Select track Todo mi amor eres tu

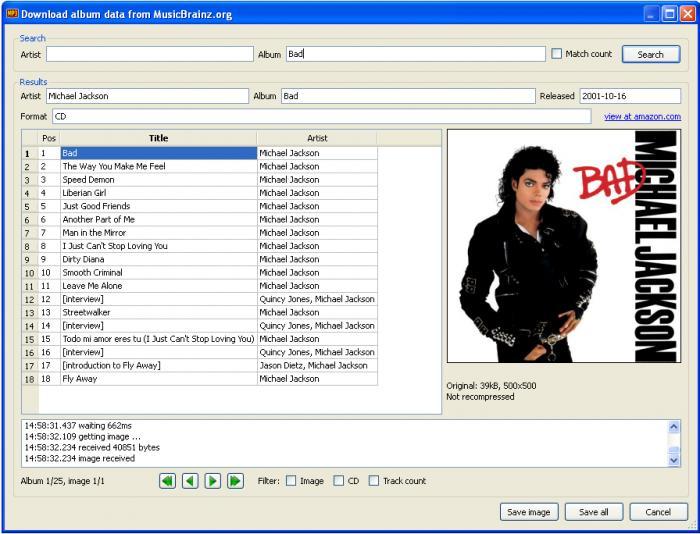click(158, 339)
